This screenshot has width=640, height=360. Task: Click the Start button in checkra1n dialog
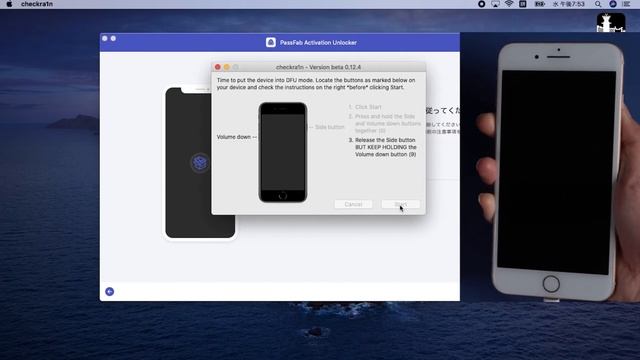pos(400,204)
